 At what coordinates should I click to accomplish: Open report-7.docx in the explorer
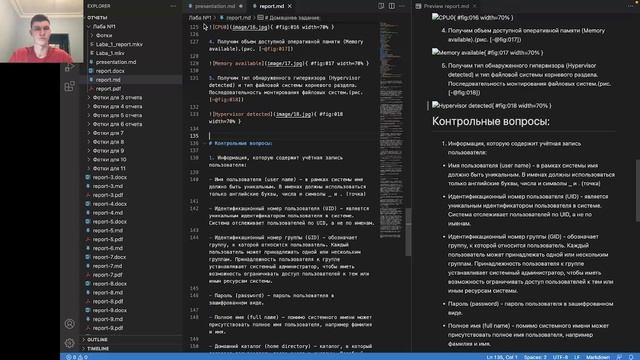click(109, 257)
